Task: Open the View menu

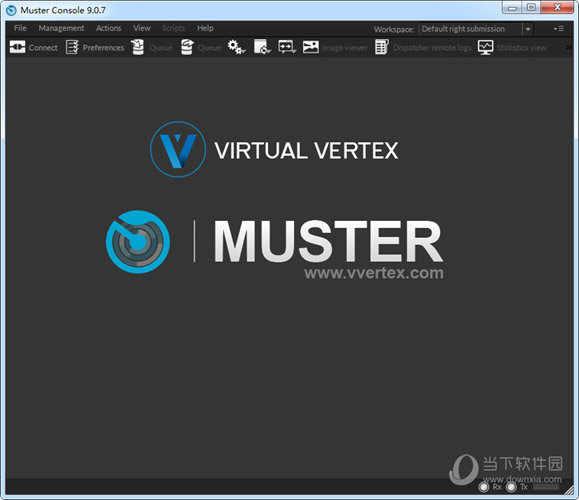Action: (142, 28)
